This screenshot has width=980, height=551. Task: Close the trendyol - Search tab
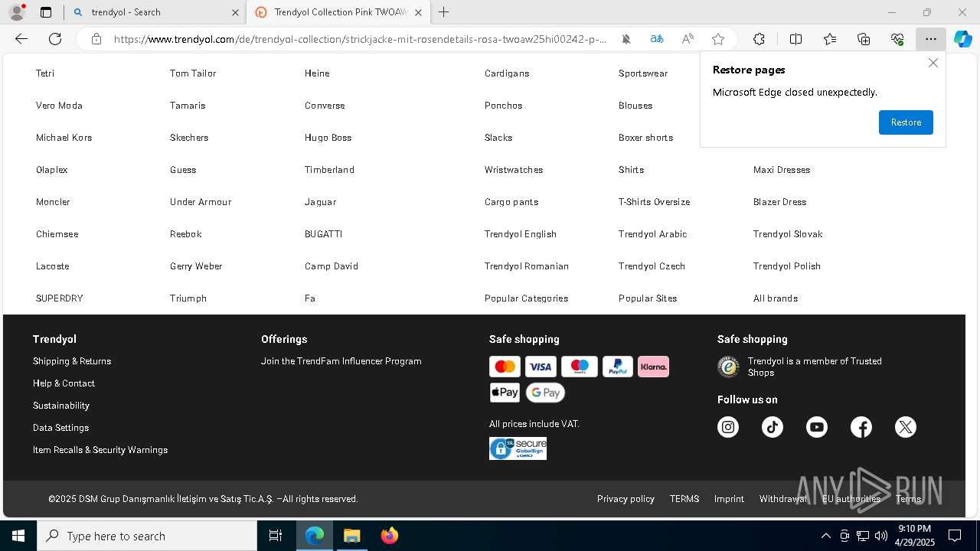click(x=235, y=12)
